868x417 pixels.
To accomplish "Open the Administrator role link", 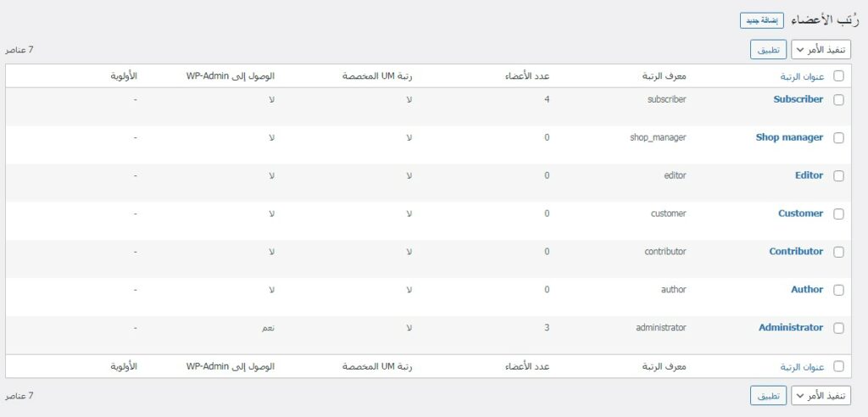I will click(x=790, y=327).
